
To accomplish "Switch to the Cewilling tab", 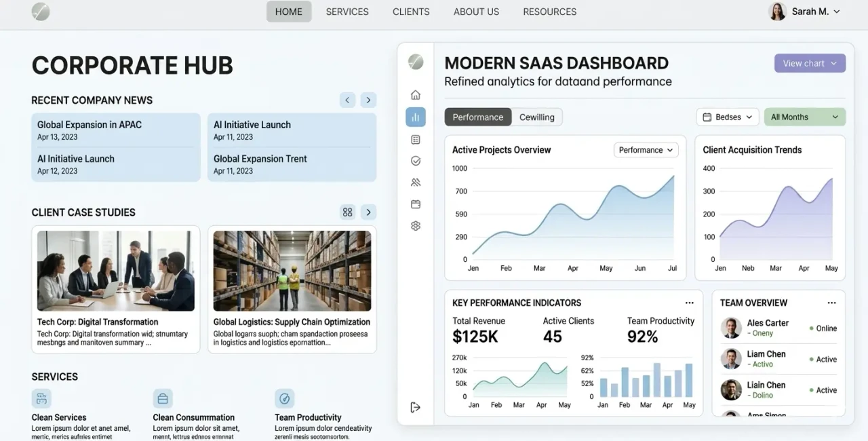I will [537, 117].
